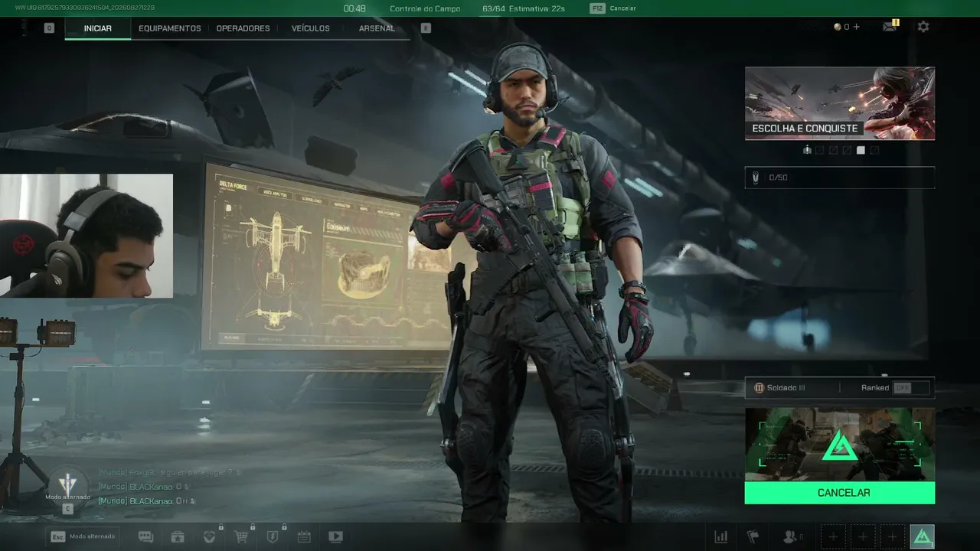Invite teammate in the third empty squad slot
Screen dimensions: 980x551
[892, 537]
